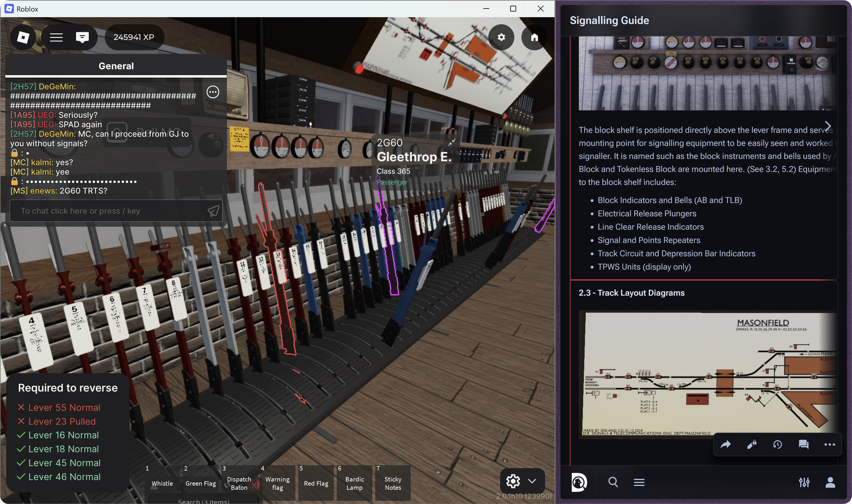Select Whistle in hotbar slot 1
Viewport: 852px width, 504px height.
[162, 483]
